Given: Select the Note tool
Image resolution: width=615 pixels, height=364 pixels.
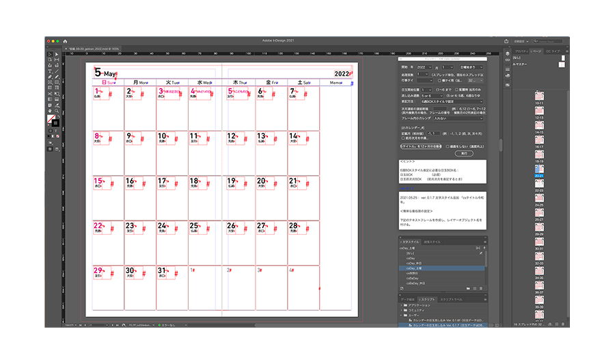Looking at the screenshot, I should (50, 104).
